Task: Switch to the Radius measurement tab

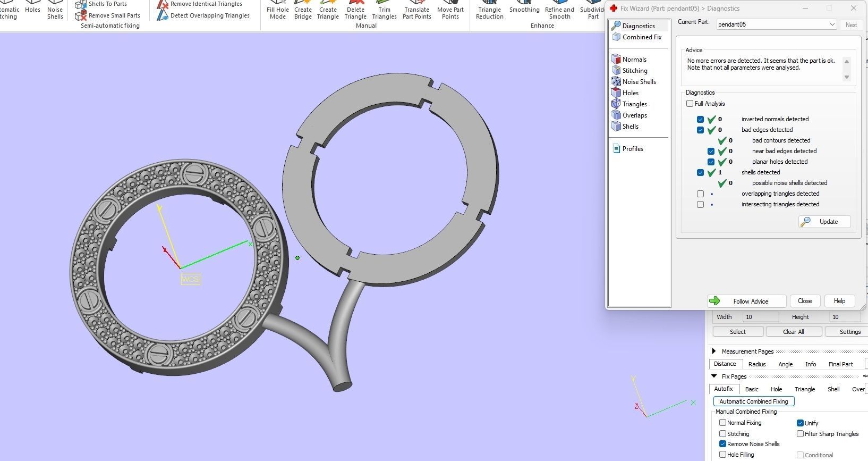Action: coord(757,364)
